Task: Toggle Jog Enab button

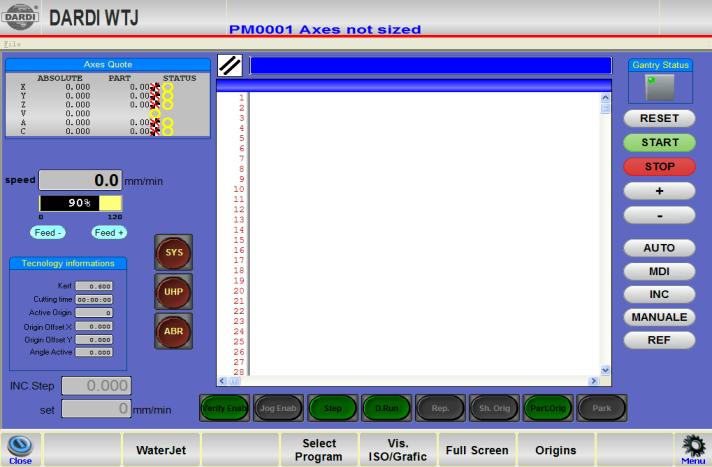Action: point(278,408)
